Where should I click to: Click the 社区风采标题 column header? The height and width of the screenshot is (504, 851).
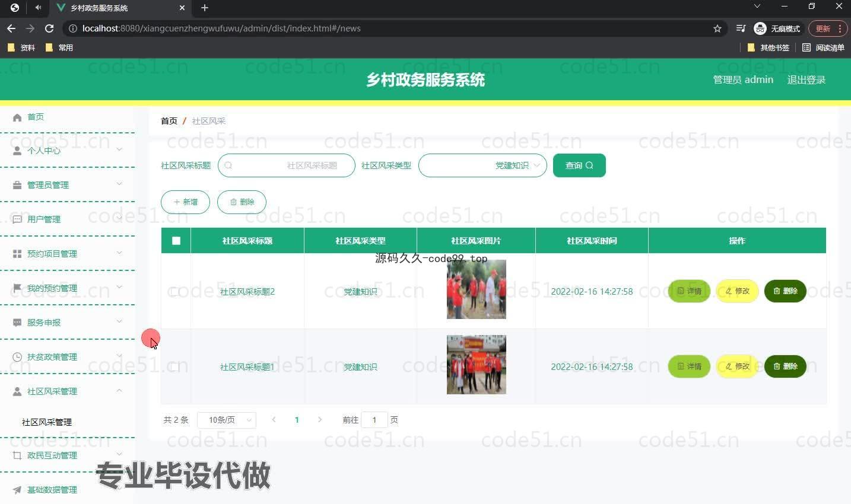pos(247,241)
